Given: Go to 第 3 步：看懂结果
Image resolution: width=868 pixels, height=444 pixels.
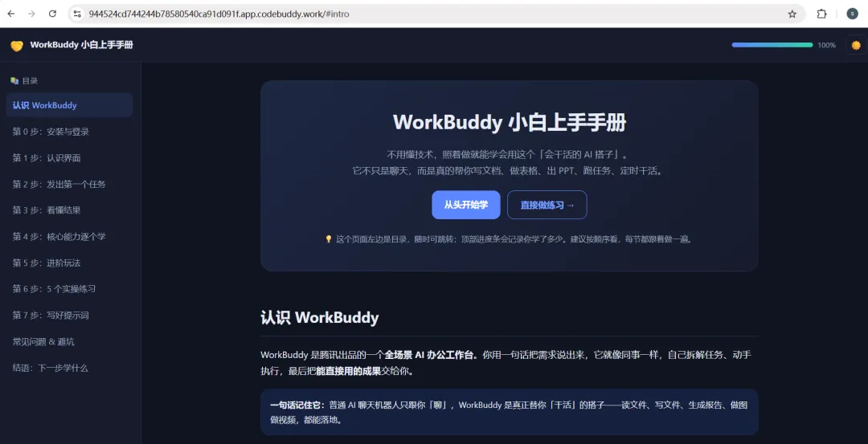Looking at the screenshot, I should pyautogui.click(x=69, y=210).
